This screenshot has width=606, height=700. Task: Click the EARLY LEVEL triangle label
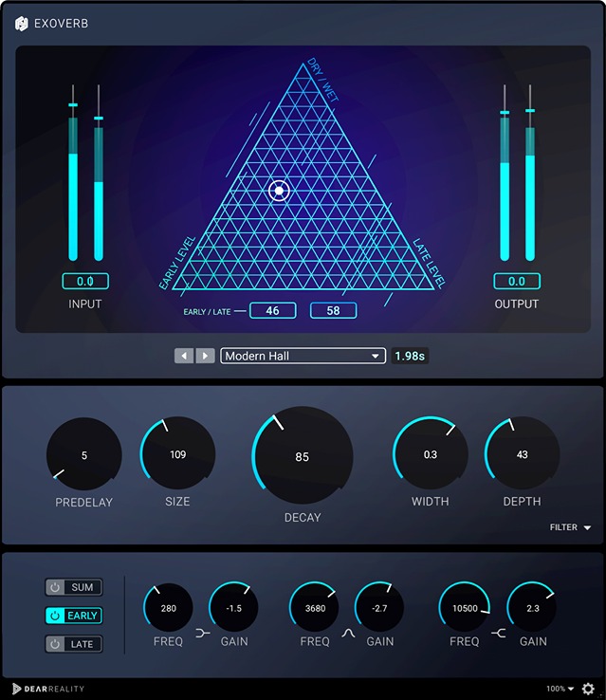pyautogui.click(x=177, y=263)
